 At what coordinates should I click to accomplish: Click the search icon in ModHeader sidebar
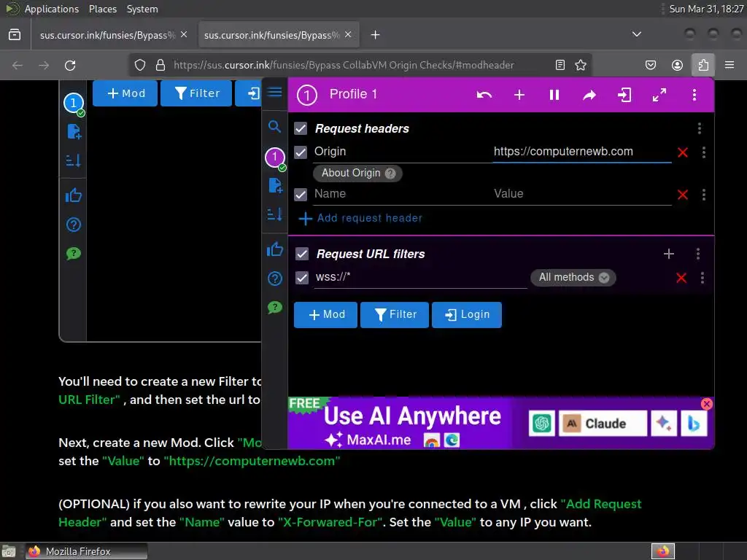click(x=274, y=126)
